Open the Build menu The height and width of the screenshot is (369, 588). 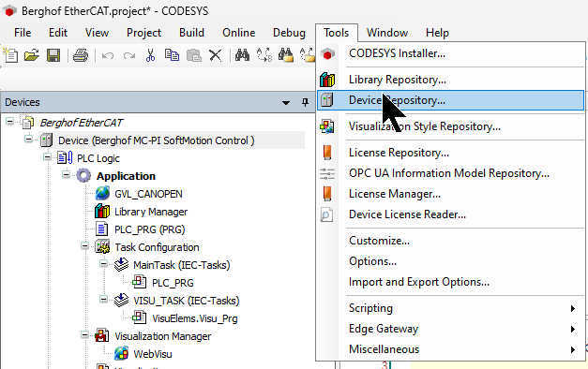(191, 33)
